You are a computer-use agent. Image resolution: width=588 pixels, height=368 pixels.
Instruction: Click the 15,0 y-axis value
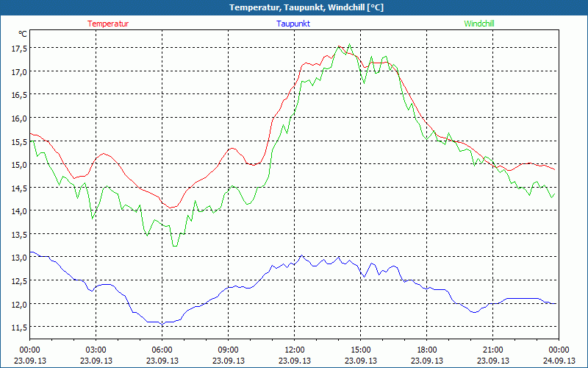tap(19, 164)
